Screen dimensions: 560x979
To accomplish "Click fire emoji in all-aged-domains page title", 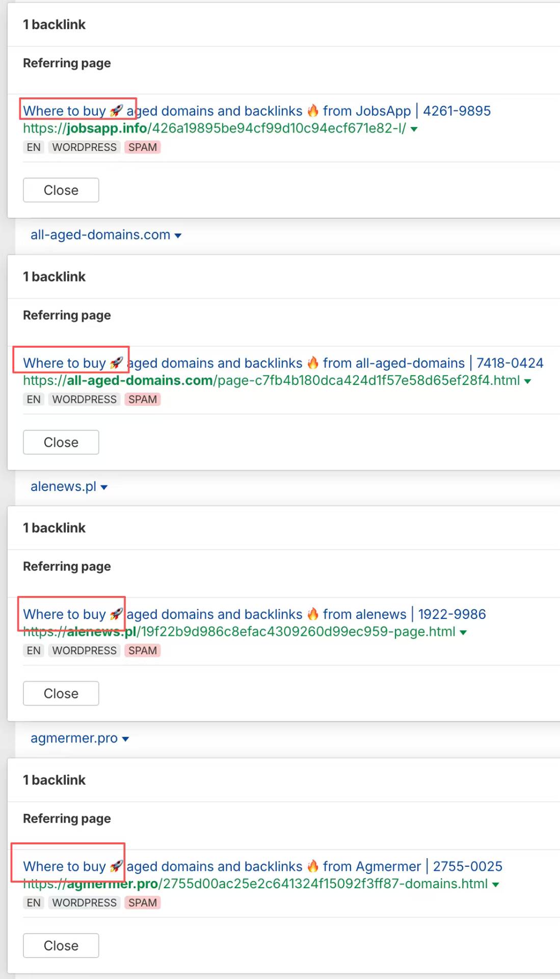I will [313, 363].
